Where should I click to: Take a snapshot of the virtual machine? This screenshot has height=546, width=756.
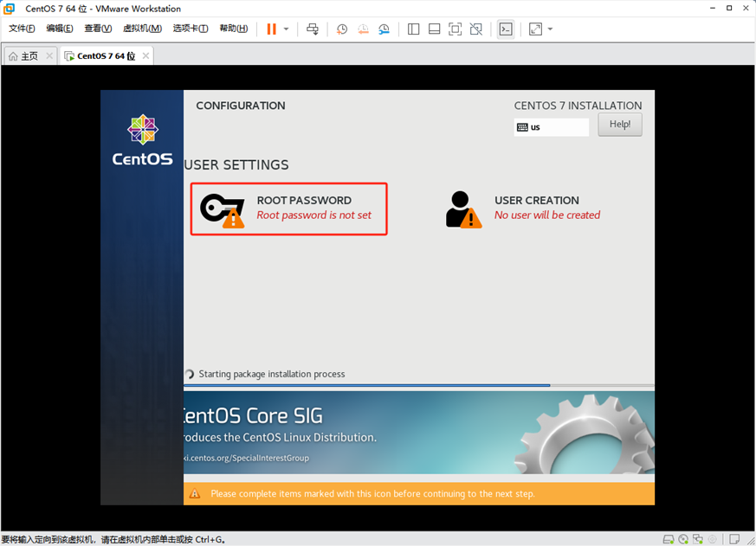342,29
